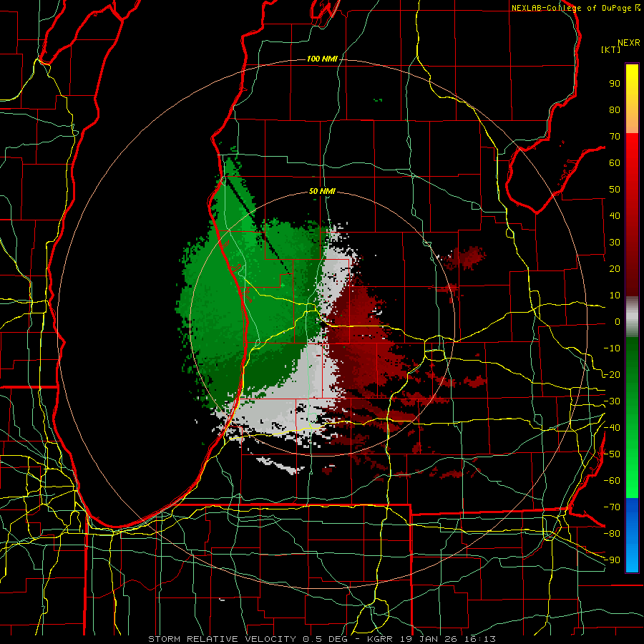
Task: Click the gray zero-velocity segment of the color bar
Action: pos(632,317)
